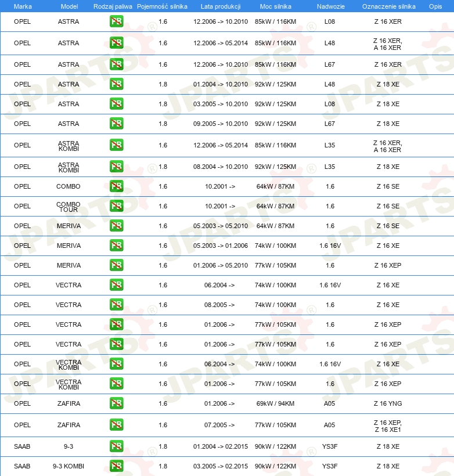Screen dimensions: 454x476
Task: Click the fuel icon in the MERIVA 64kW row
Action: (x=116, y=226)
